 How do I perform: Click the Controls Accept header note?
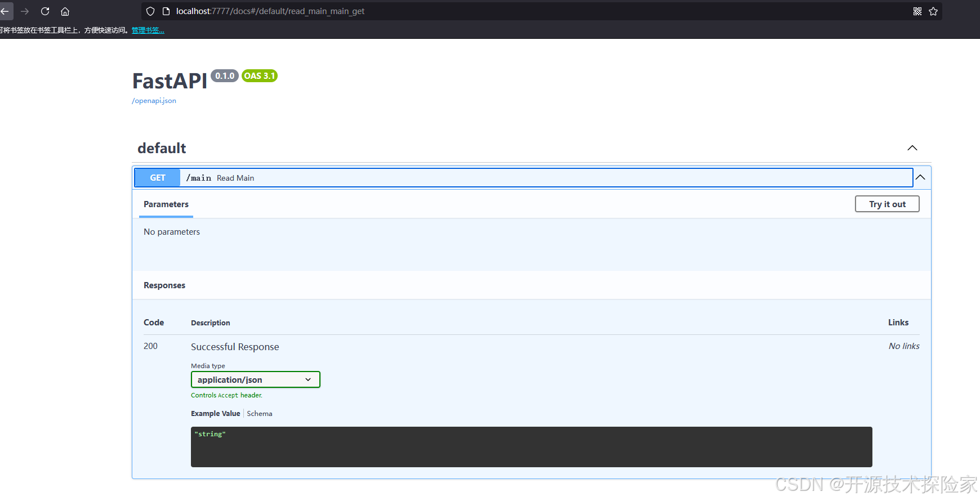(x=226, y=395)
